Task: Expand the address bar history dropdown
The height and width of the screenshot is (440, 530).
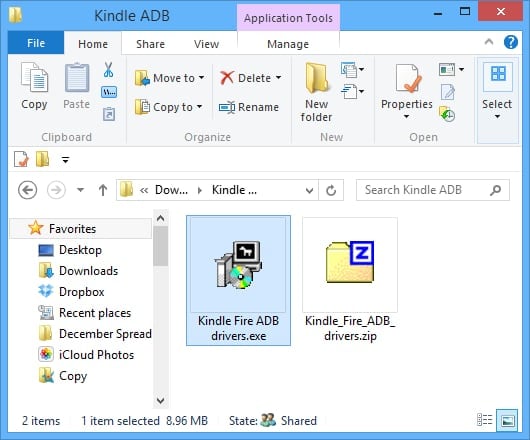Action: [x=309, y=190]
